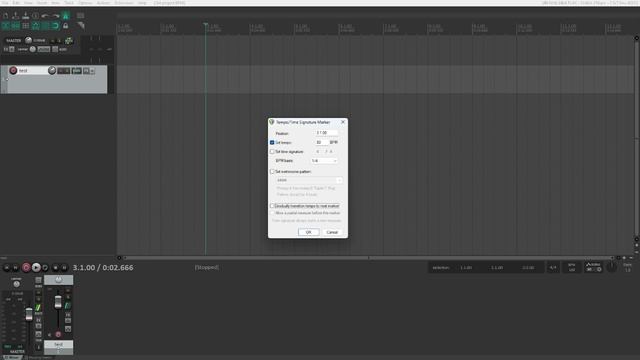Click the Open project toolbar icon
This screenshot has width=640, height=360.
click(x=16, y=16)
